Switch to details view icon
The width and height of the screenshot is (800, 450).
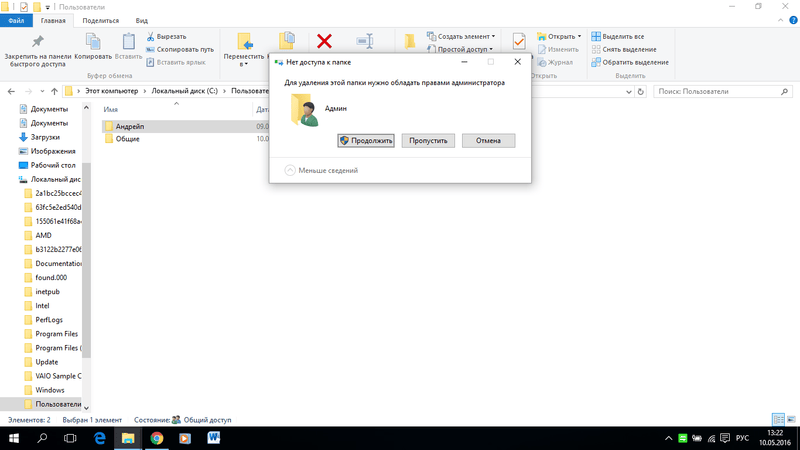tap(779, 419)
